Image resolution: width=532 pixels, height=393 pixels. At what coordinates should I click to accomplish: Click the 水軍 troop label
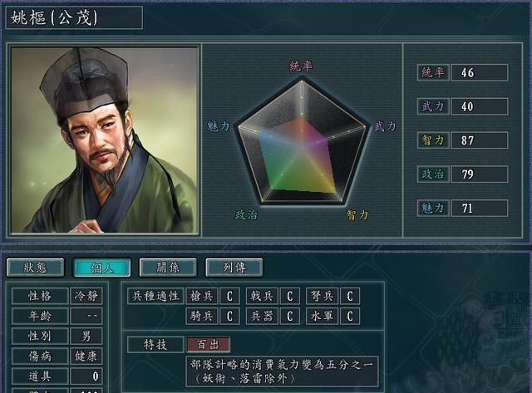(x=322, y=316)
